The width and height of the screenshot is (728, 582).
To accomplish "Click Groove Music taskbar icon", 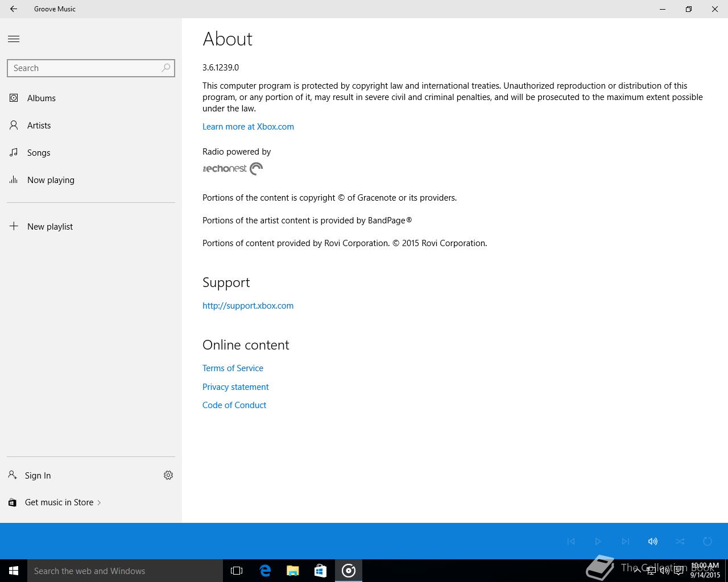I will click(349, 571).
